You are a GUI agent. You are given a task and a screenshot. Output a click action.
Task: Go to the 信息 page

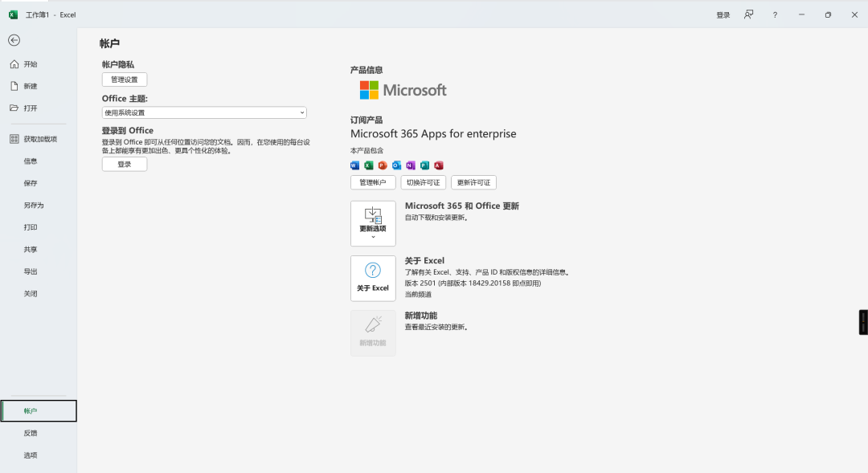click(x=39, y=161)
